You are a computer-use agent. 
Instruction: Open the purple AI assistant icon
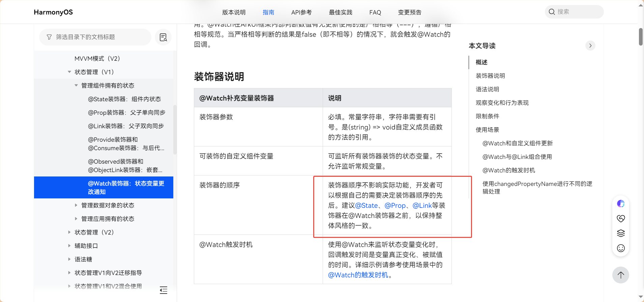tap(621, 203)
